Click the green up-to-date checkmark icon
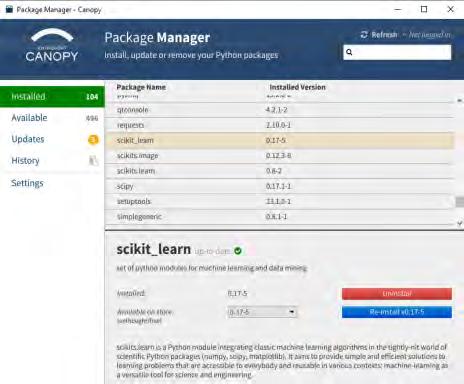Screen dimensions: 464x384 (238, 251)
